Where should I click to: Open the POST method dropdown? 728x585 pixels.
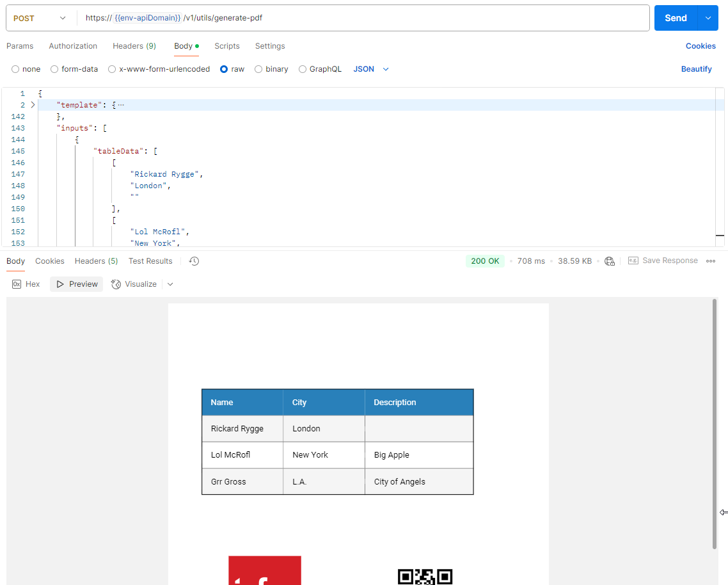click(x=40, y=19)
